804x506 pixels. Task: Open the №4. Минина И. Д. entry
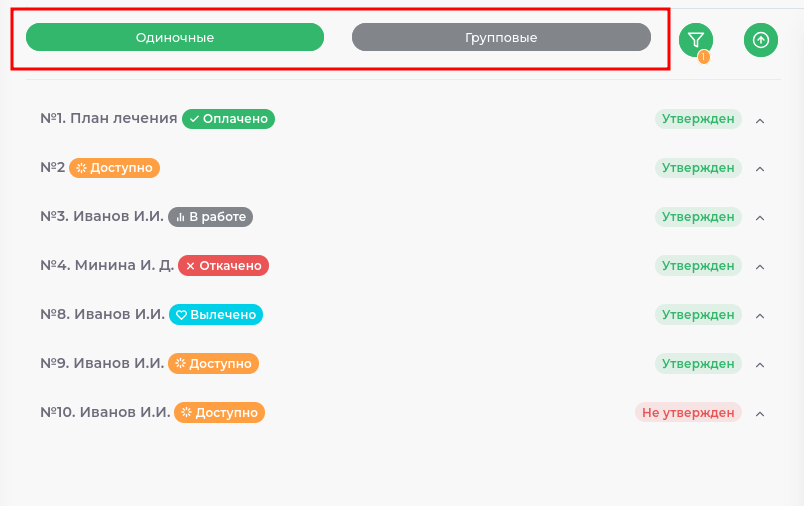(x=107, y=265)
